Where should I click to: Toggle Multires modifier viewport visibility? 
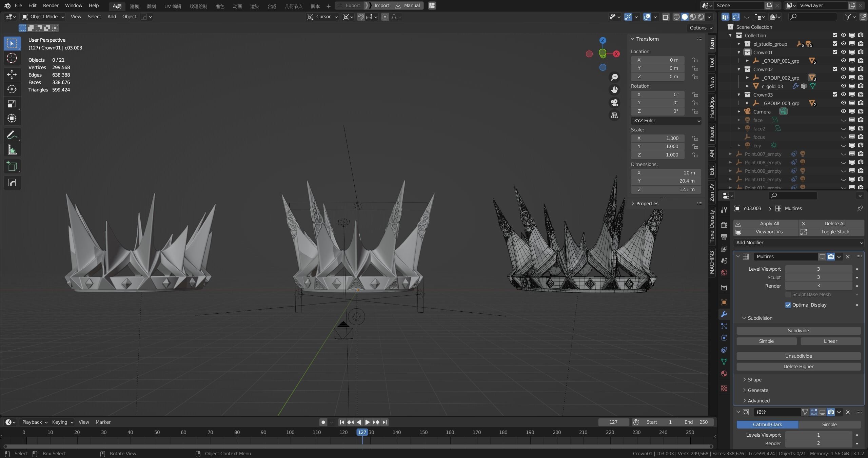(822, 256)
